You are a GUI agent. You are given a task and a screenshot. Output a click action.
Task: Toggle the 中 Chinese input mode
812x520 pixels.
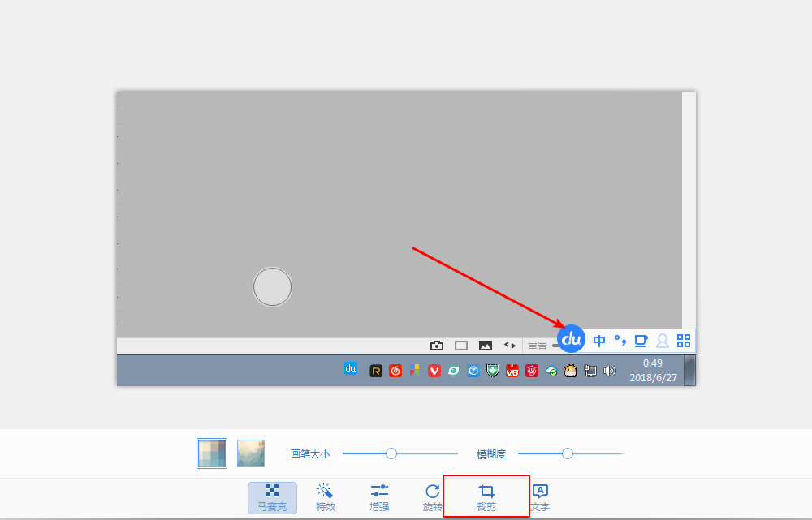599,341
